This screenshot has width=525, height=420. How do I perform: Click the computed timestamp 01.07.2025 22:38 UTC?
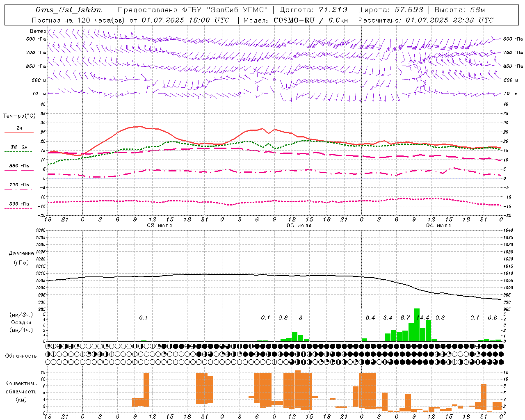450,20
